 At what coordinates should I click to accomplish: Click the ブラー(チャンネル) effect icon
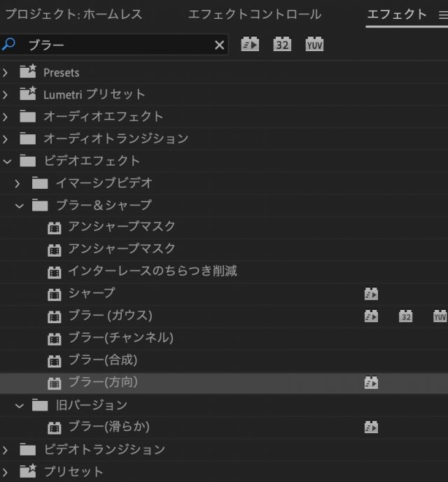(x=54, y=339)
